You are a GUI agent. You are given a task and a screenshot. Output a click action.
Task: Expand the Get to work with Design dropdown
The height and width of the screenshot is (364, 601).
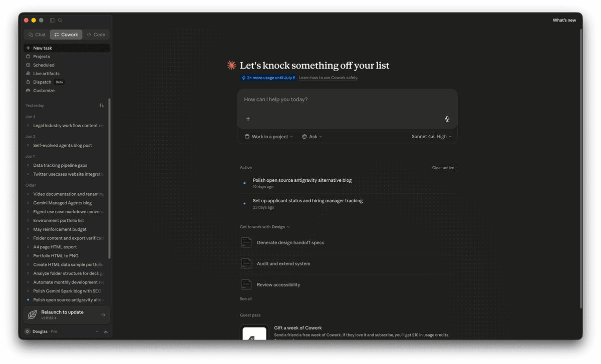click(265, 227)
